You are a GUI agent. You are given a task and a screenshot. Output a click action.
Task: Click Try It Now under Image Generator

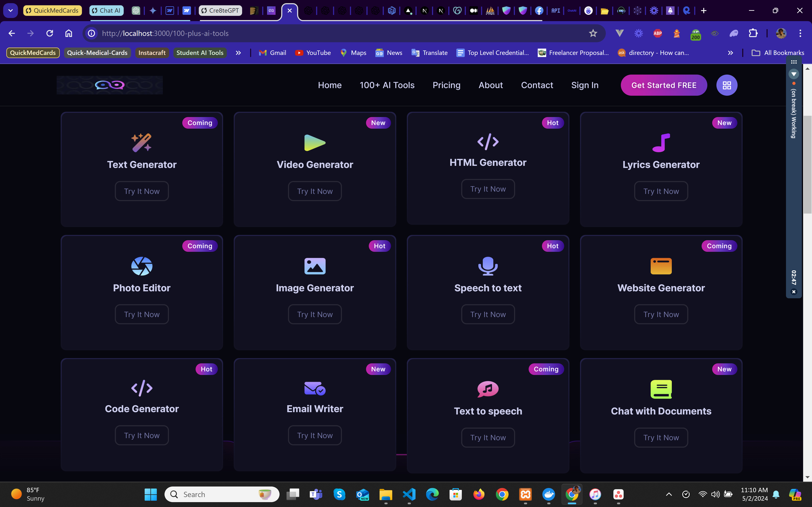pyautogui.click(x=315, y=314)
